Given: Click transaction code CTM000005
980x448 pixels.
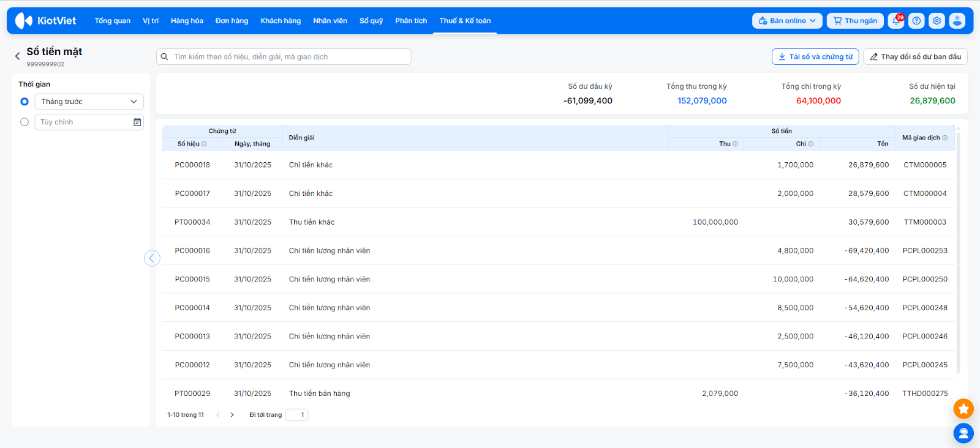Looking at the screenshot, I should tap(925, 165).
